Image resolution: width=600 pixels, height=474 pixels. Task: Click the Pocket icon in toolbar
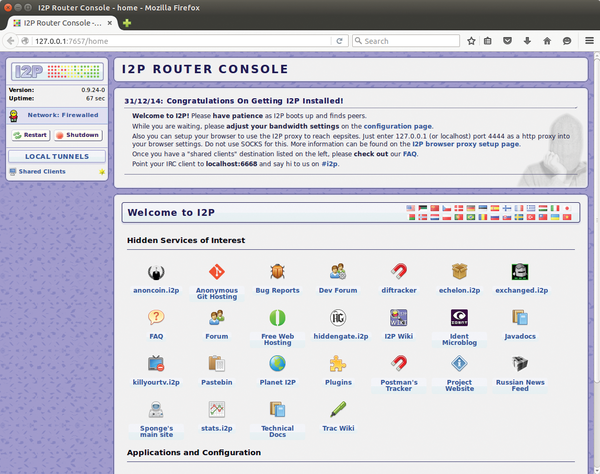[507, 41]
